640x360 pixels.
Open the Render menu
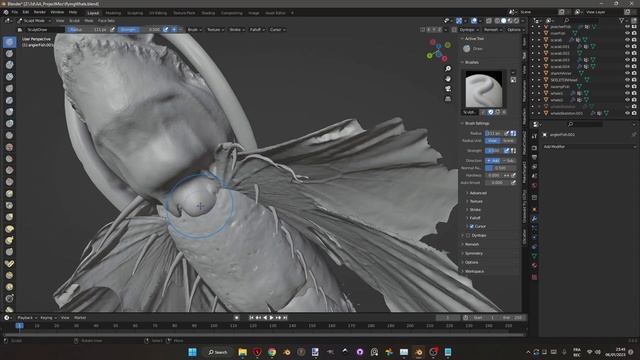click(40, 12)
